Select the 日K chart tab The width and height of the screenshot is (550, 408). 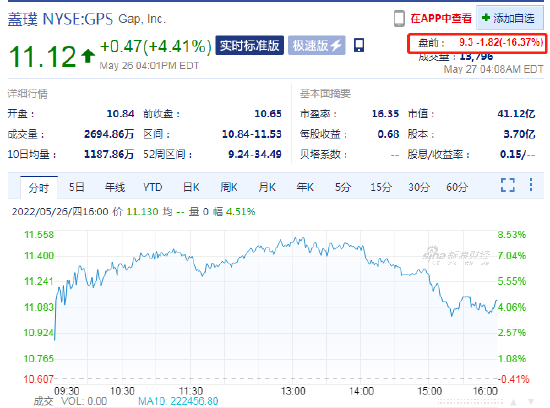191,187
